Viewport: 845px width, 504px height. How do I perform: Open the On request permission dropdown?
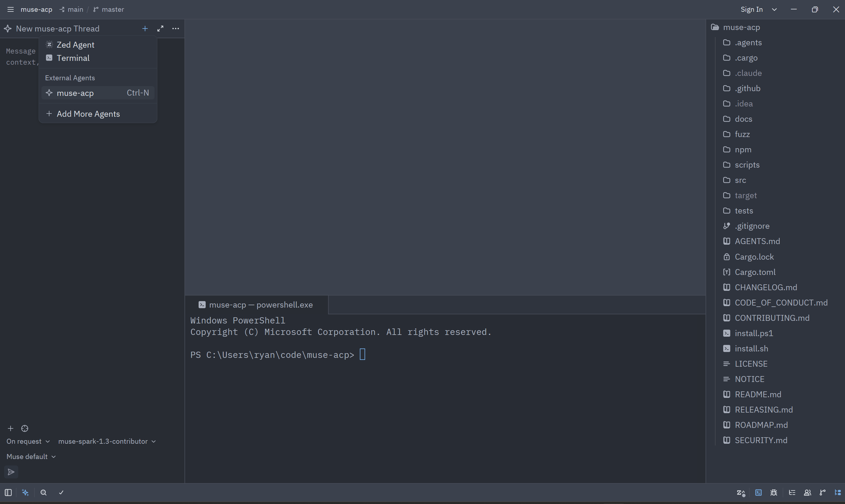point(28,441)
